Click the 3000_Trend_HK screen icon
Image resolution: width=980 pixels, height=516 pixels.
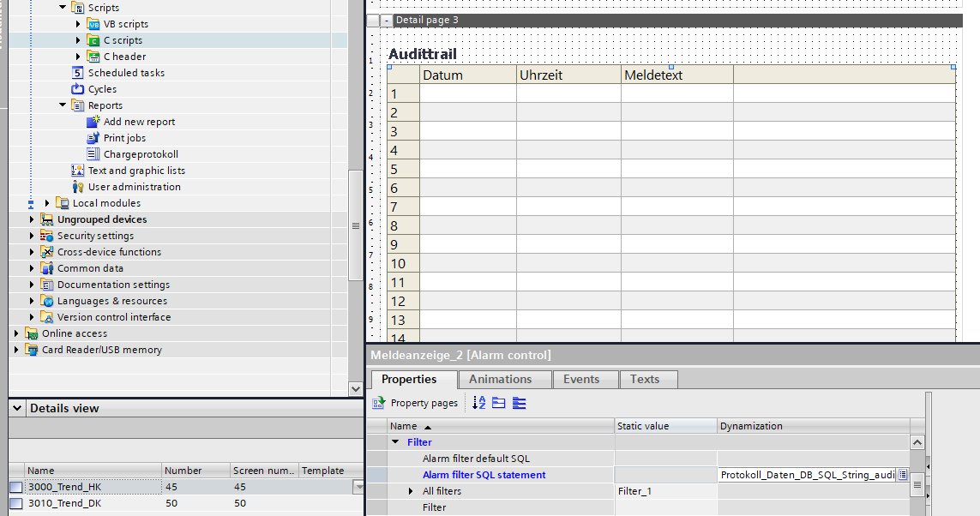pyautogui.click(x=16, y=487)
